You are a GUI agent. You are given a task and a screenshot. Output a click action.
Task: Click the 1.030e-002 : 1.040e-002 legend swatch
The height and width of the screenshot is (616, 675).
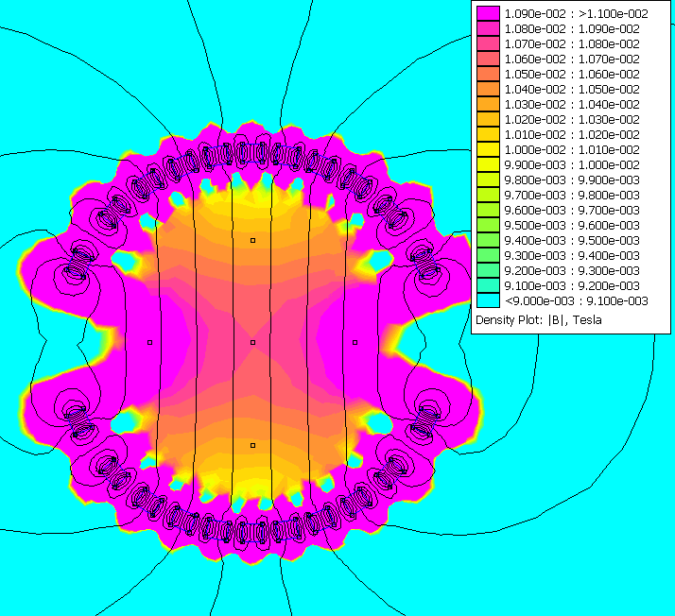(x=487, y=105)
